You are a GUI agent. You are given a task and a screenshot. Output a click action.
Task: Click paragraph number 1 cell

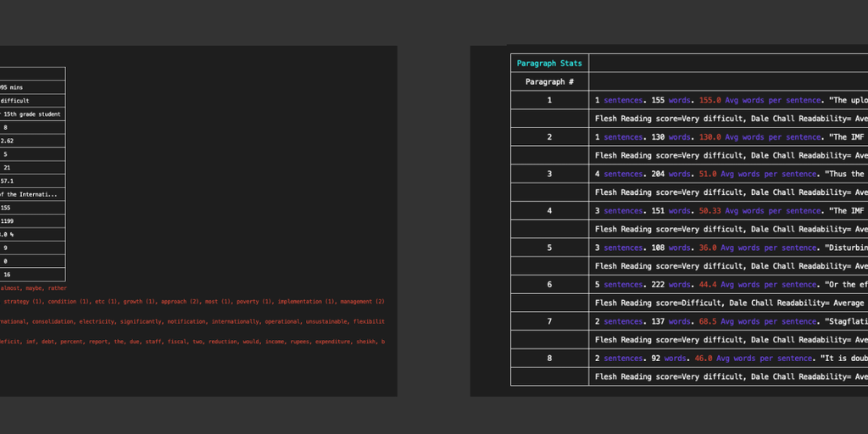coord(549,100)
